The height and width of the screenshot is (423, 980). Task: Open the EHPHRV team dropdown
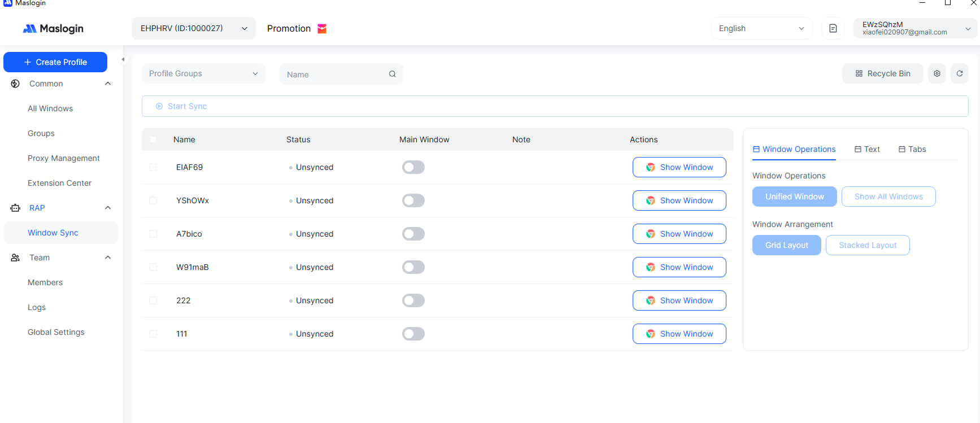pos(193,28)
